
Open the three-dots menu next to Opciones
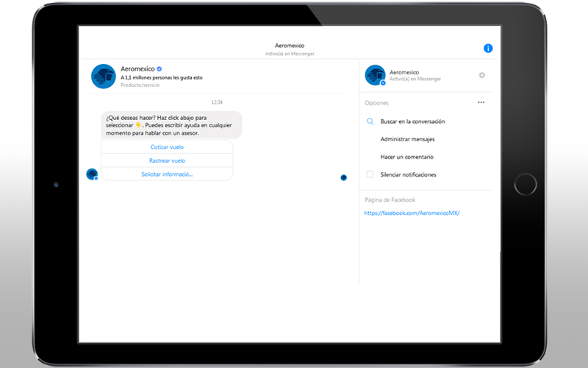(481, 102)
